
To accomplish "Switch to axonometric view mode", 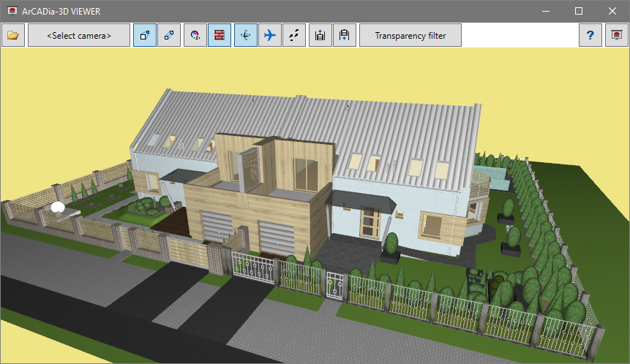I will click(169, 35).
